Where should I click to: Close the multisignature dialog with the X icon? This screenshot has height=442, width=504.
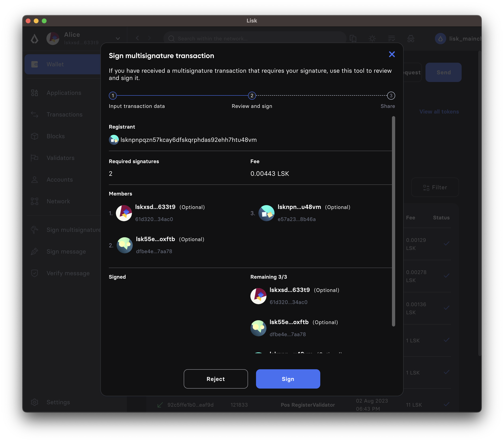coord(392,54)
